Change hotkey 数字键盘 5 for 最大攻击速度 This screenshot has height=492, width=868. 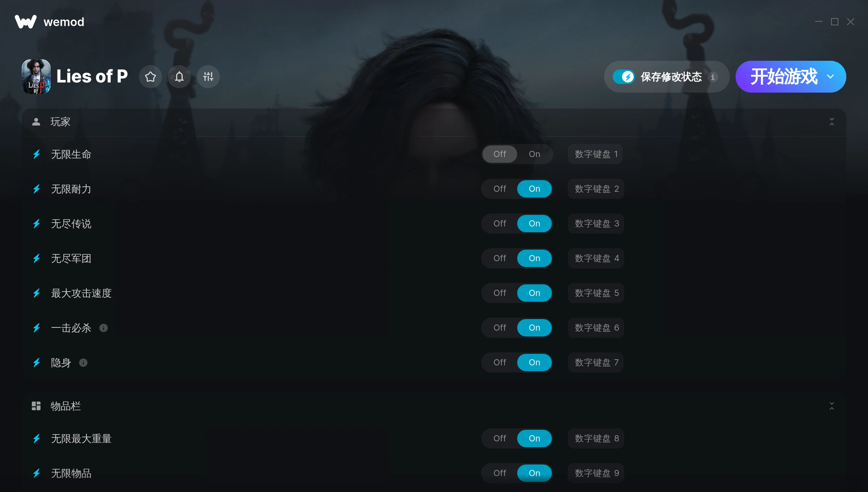point(596,293)
